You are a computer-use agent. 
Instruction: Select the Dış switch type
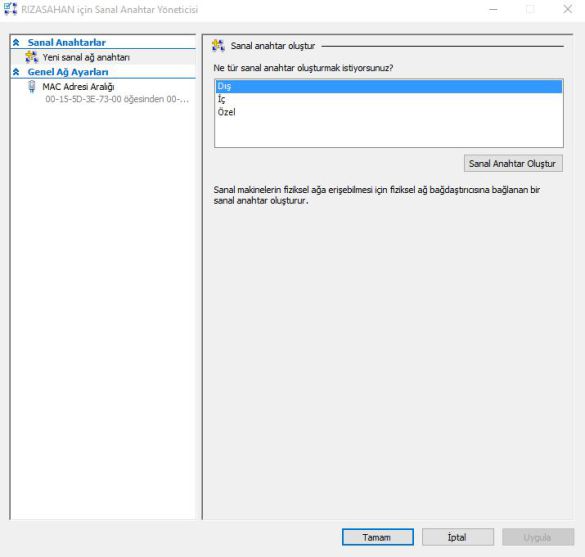point(389,86)
